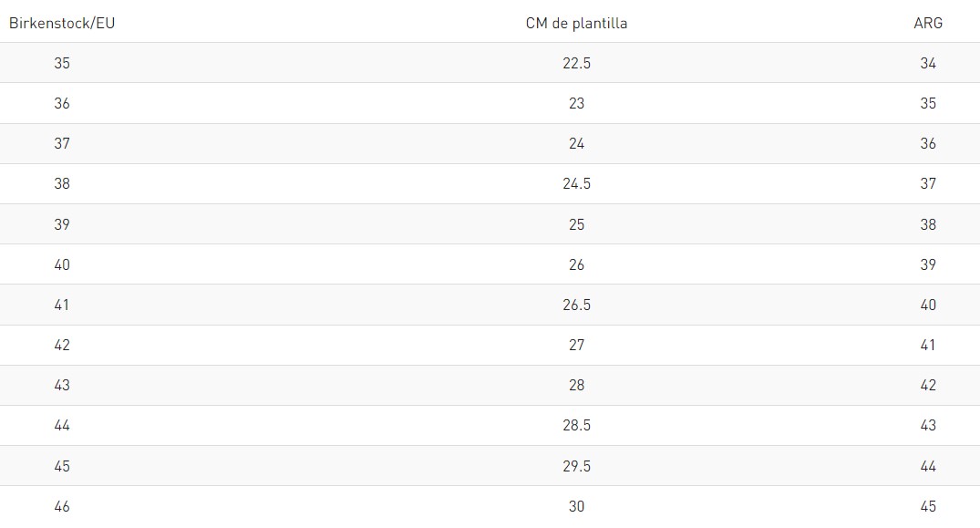This screenshot has width=980, height=528.
Task: Click the 29.5 cm insole value
Action: (576, 466)
